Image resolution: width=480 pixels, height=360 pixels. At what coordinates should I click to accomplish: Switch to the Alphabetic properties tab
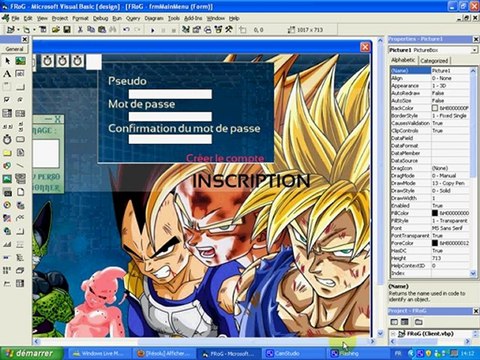tap(403, 60)
